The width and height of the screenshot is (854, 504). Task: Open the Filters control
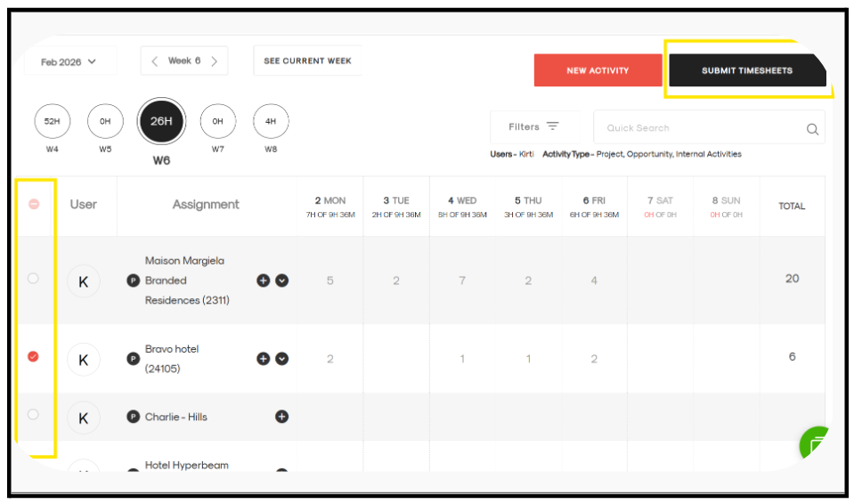click(533, 127)
